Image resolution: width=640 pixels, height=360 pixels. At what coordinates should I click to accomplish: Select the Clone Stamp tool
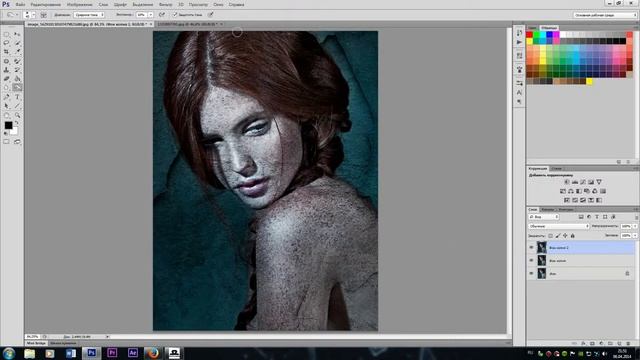pos(7,70)
